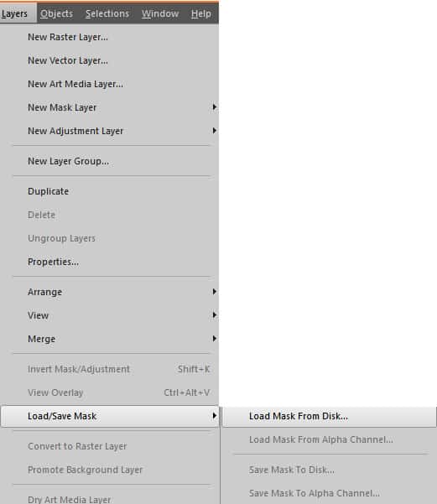Choose Duplicate from the Layers menu

(109, 191)
